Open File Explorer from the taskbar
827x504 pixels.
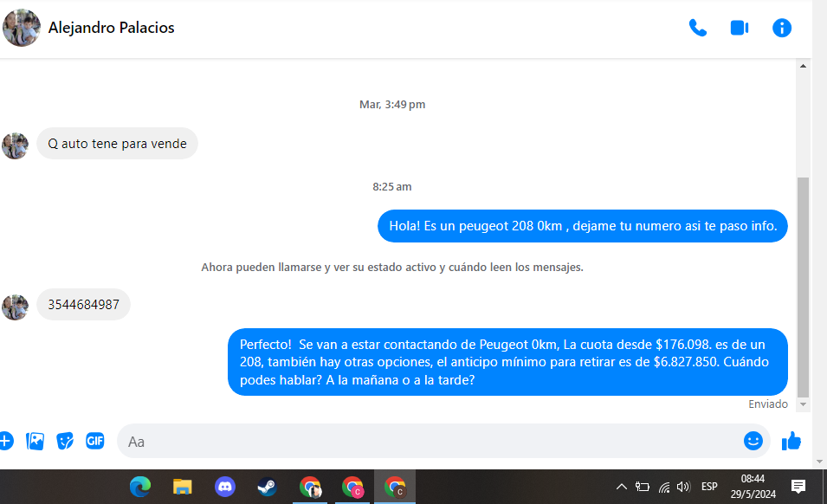pyautogui.click(x=183, y=487)
